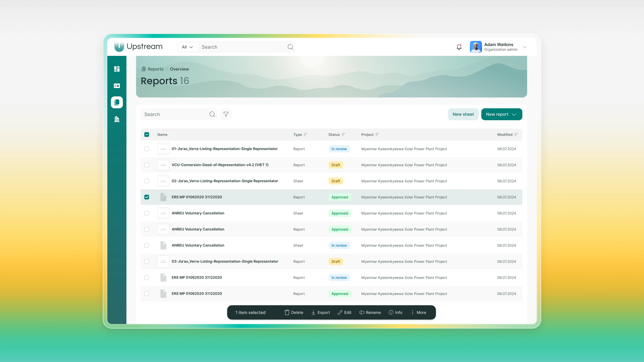The image size is (644, 362).
Task: Click the New sheet button
Action: (x=463, y=114)
